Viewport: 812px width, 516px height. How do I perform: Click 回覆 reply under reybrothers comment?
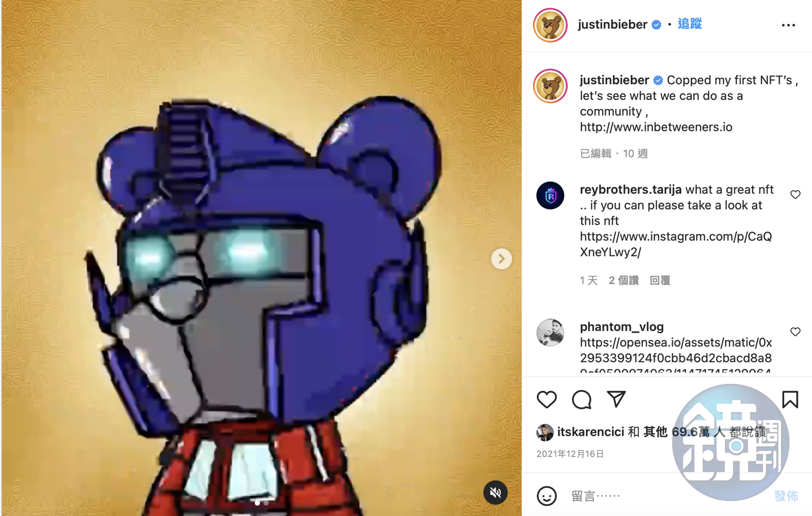click(660, 280)
